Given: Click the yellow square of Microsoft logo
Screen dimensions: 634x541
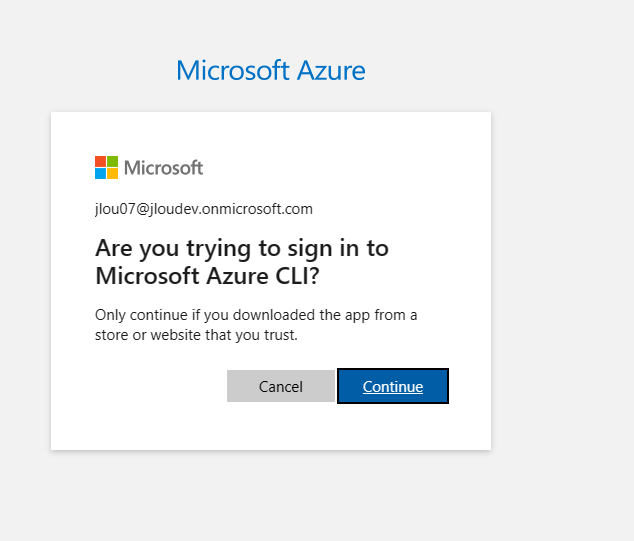Looking at the screenshot, I should (x=112, y=173).
